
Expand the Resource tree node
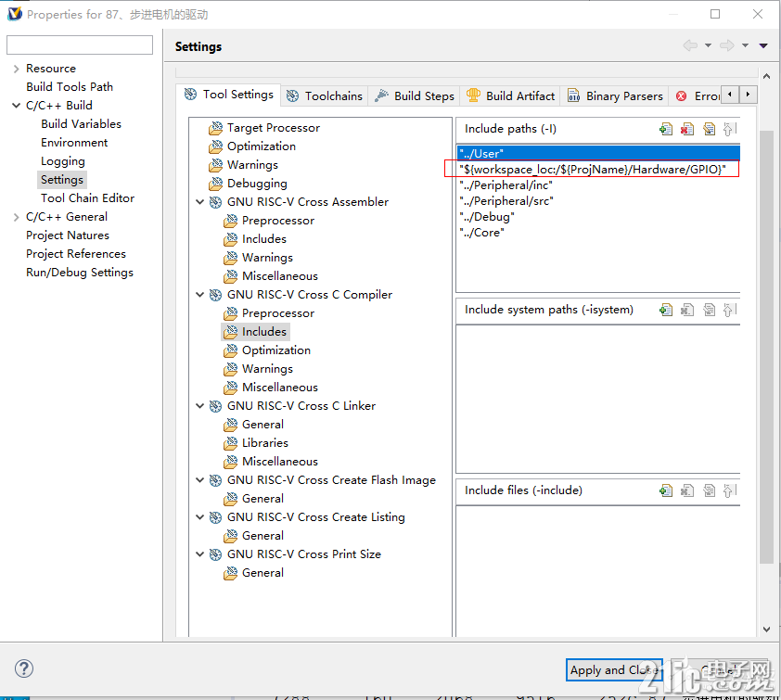click(x=16, y=69)
